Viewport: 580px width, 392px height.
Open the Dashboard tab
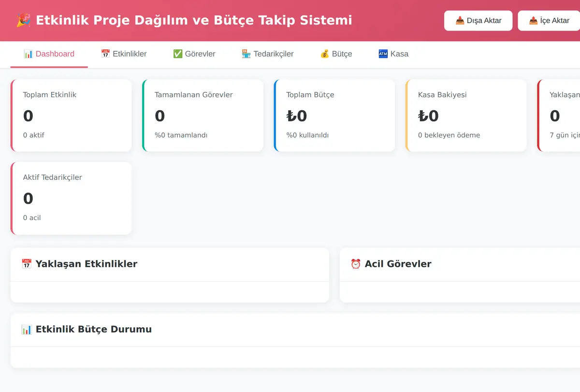(49, 54)
